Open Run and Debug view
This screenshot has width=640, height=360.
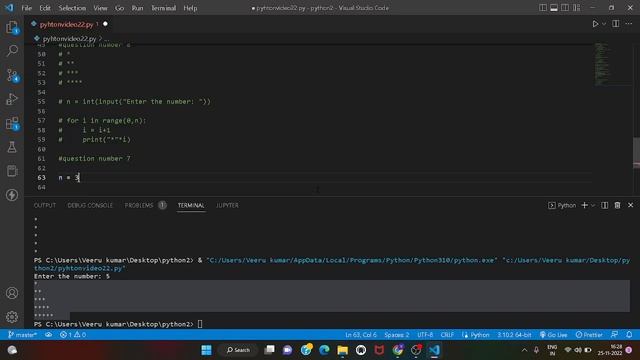(12, 99)
